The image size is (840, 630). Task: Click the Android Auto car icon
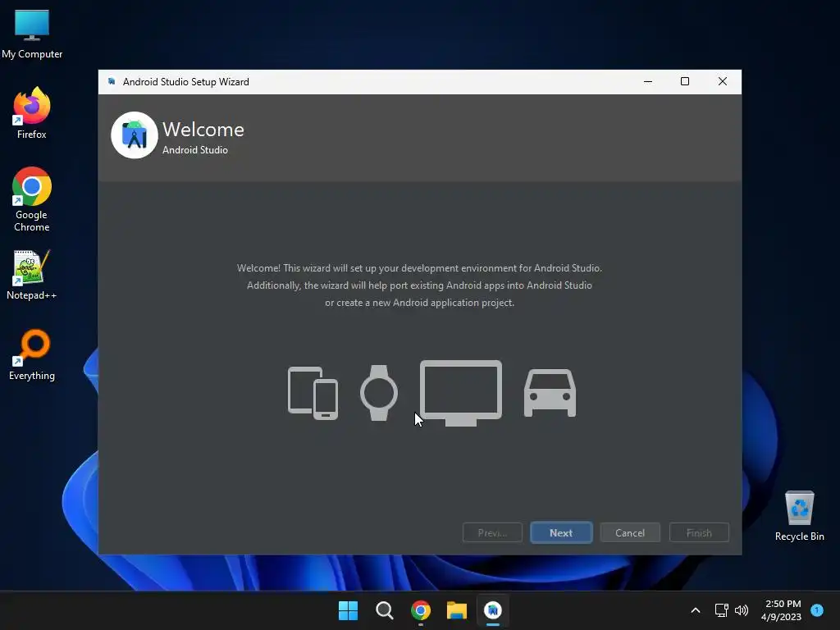550,393
